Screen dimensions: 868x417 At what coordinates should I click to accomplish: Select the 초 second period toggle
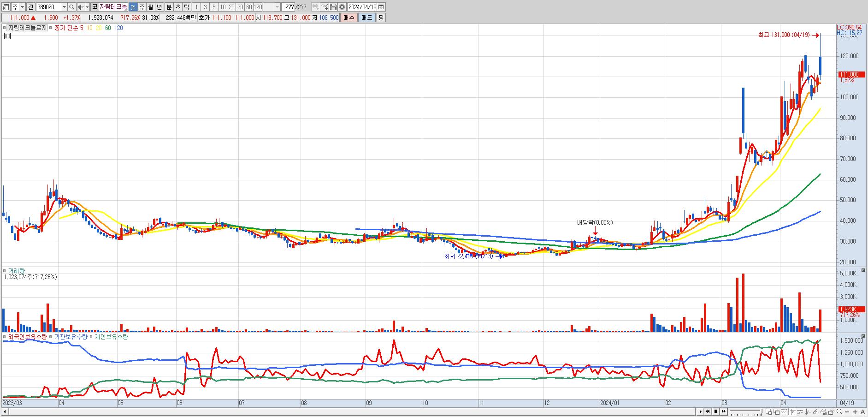click(x=177, y=7)
